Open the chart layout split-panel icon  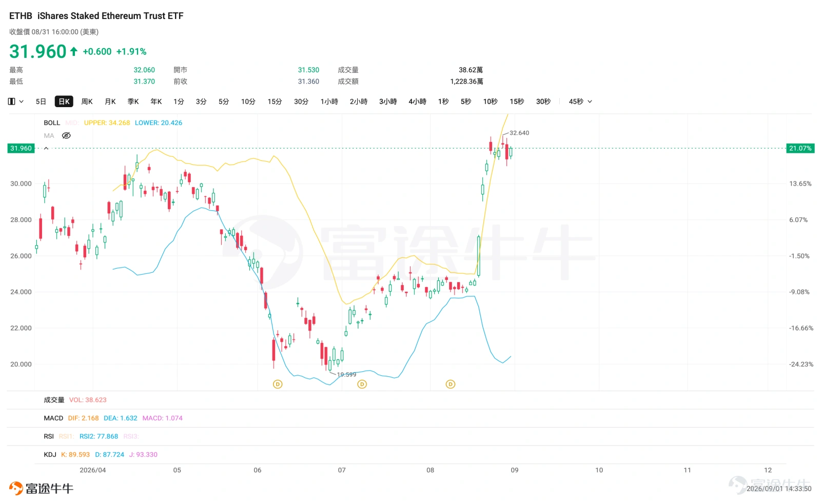[12, 102]
